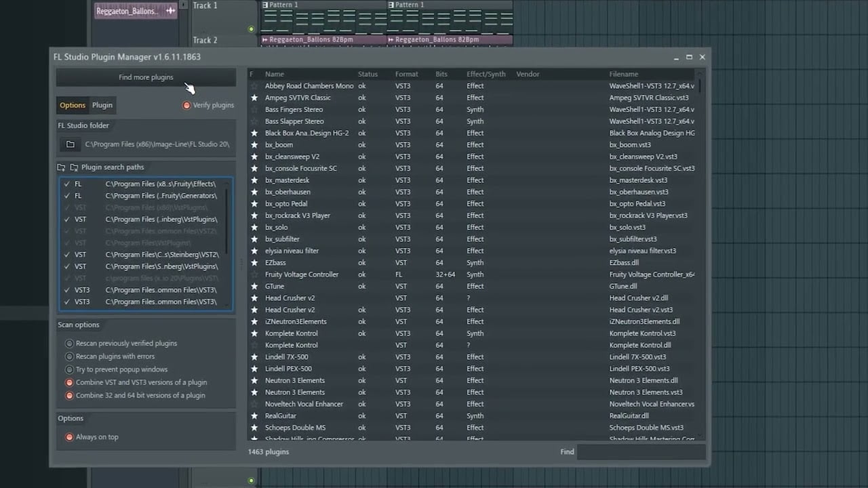Toggle favorite star for bx_solo

254,228
